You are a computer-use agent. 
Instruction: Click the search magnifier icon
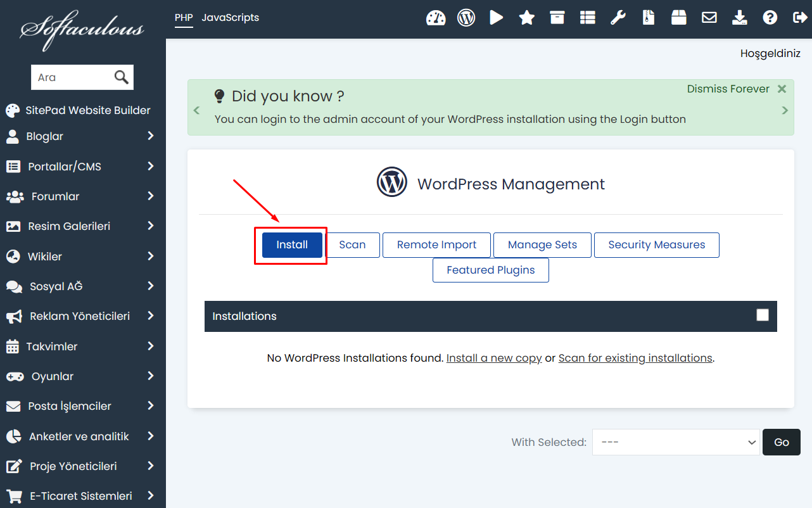(x=122, y=77)
